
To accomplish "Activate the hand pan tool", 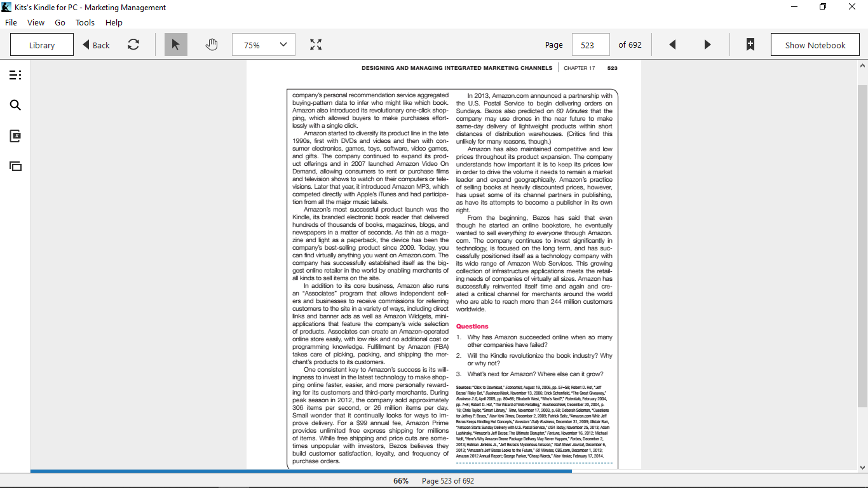I will pyautogui.click(x=212, y=44).
